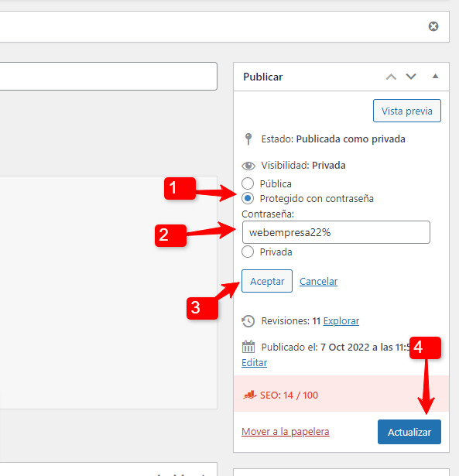Move Publicar panel down with chevron
The height and width of the screenshot is (476, 459).
(x=411, y=77)
